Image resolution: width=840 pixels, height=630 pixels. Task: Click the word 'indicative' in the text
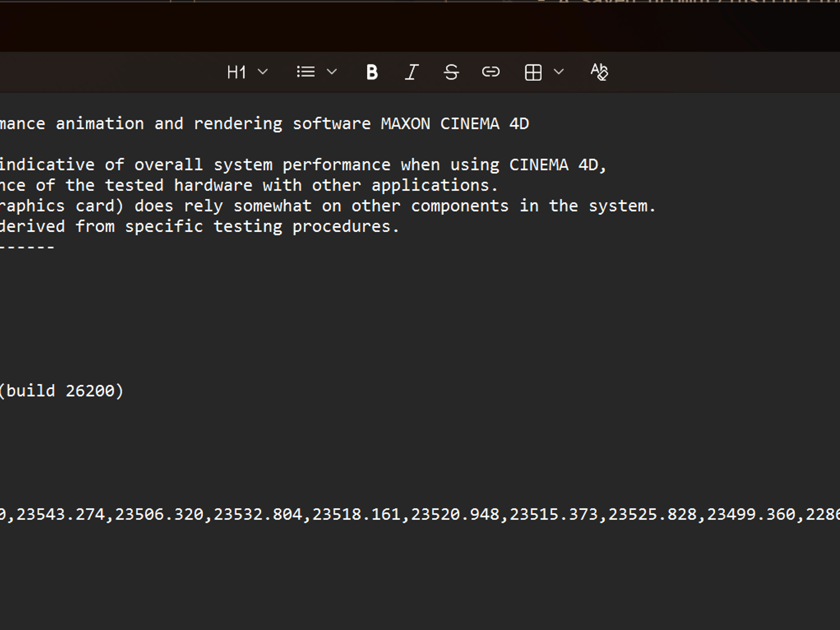coord(47,165)
